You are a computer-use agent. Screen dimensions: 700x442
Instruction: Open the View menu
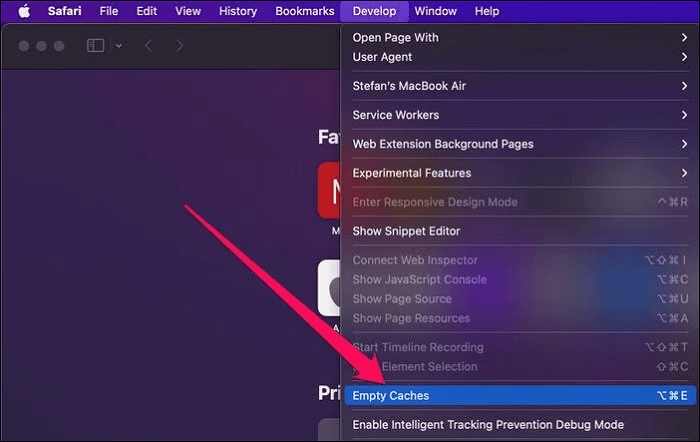point(188,11)
